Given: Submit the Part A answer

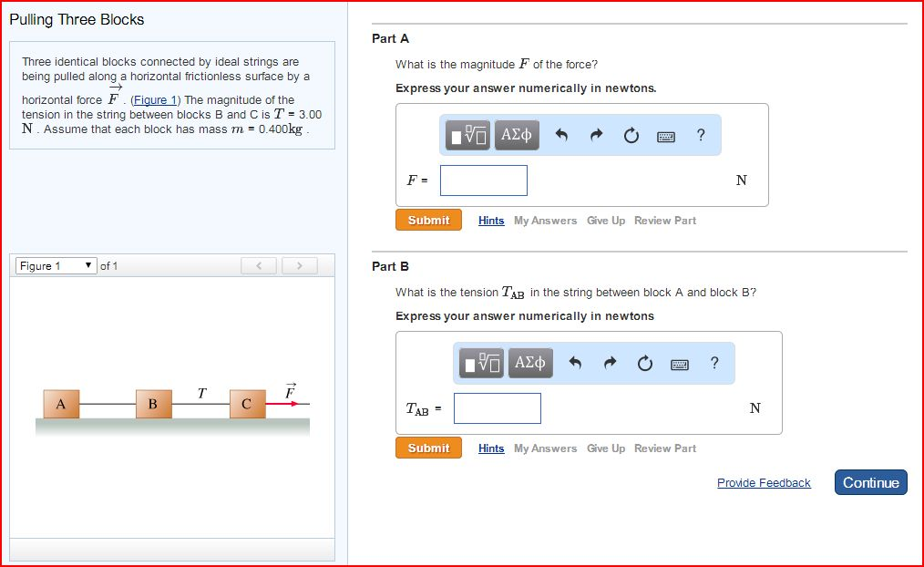Looking at the screenshot, I should coord(428,220).
